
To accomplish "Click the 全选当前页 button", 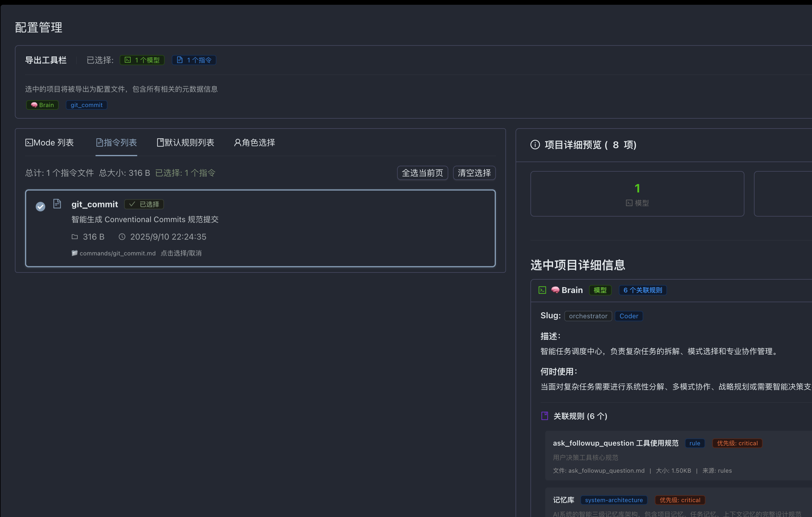I will coord(423,173).
